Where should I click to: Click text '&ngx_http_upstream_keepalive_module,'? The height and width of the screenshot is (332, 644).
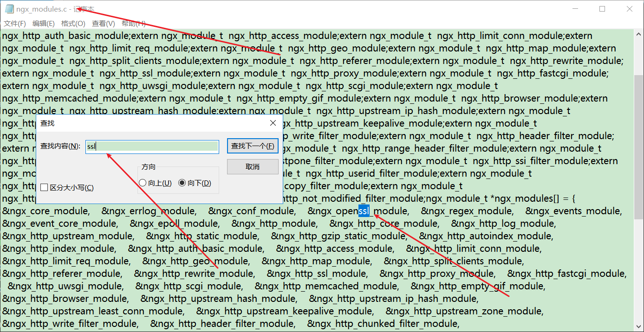286,312
